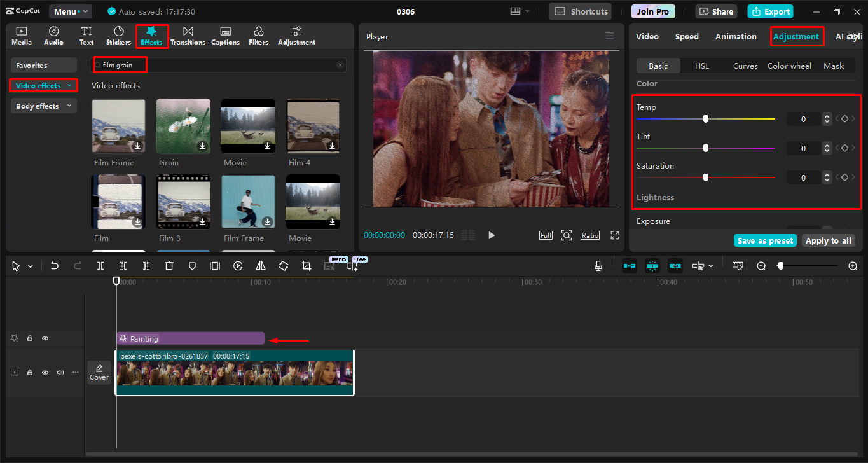
Task: Click the preview axis ruler icon
Action: [x=738, y=266]
